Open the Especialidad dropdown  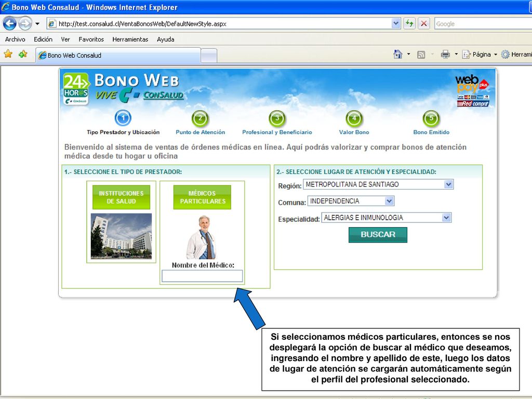[x=387, y=218]
